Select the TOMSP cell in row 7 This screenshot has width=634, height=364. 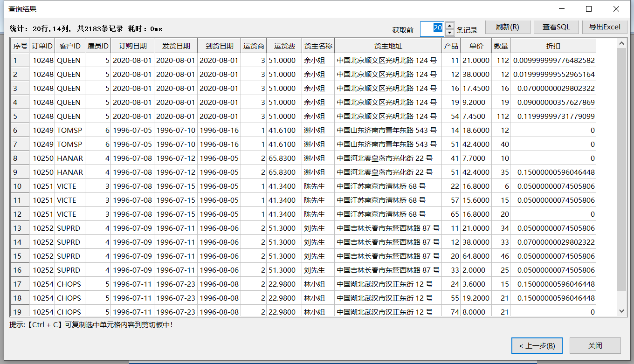[69, 144]
